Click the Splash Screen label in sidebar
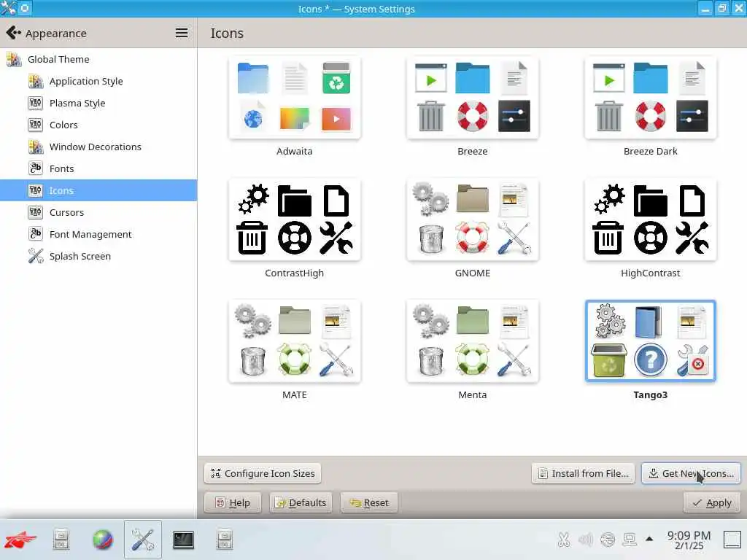 (x=80, y=256)
